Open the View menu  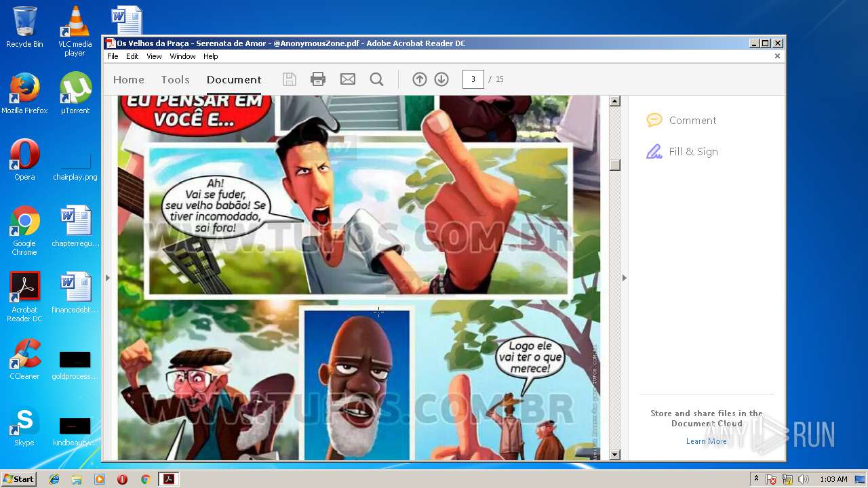click(155, 56)
